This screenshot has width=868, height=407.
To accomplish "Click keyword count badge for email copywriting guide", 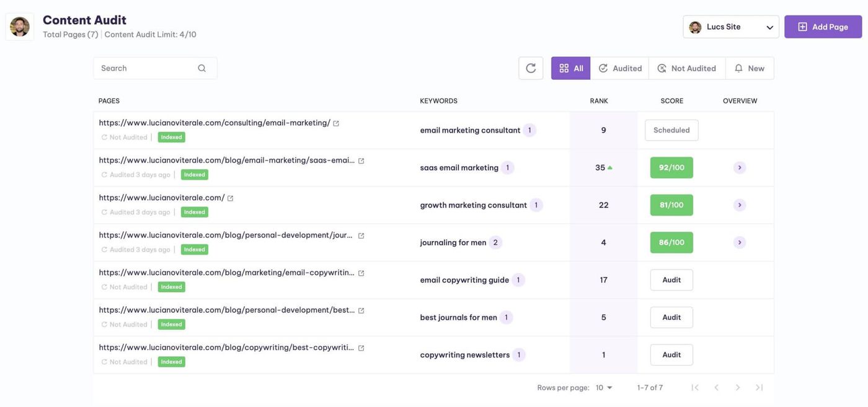I will (x=518, y=280).
